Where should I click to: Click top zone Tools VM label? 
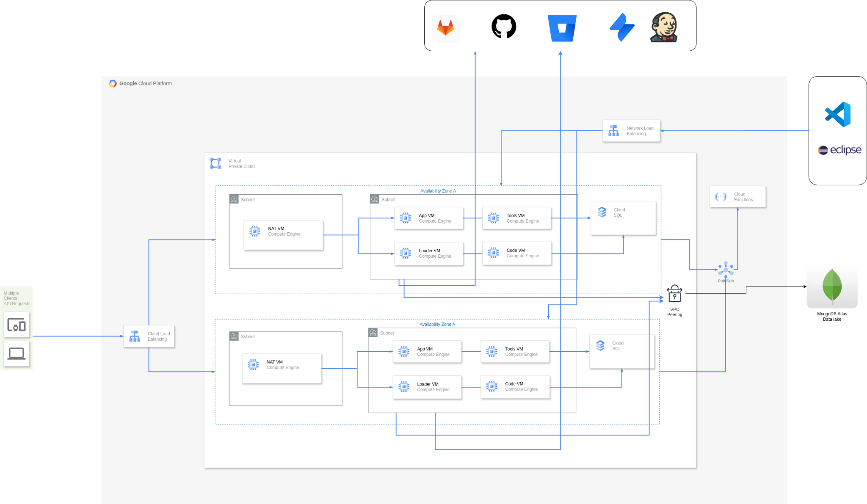516,215
